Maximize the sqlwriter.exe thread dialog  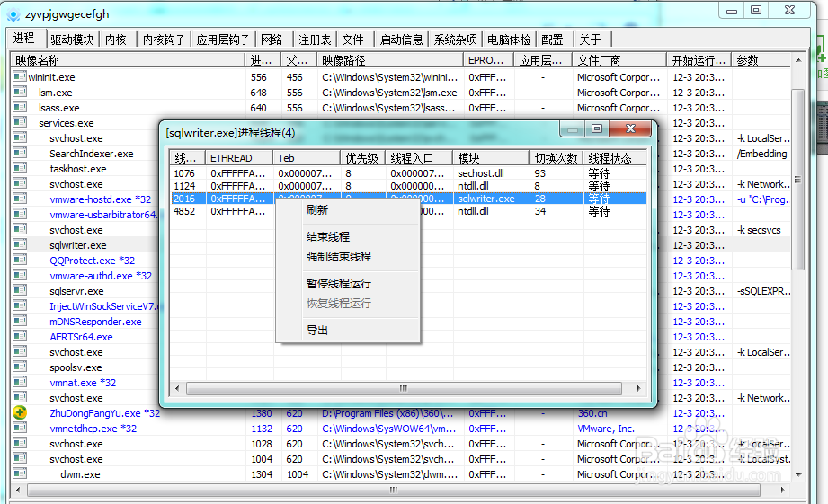tap(597, 128)
